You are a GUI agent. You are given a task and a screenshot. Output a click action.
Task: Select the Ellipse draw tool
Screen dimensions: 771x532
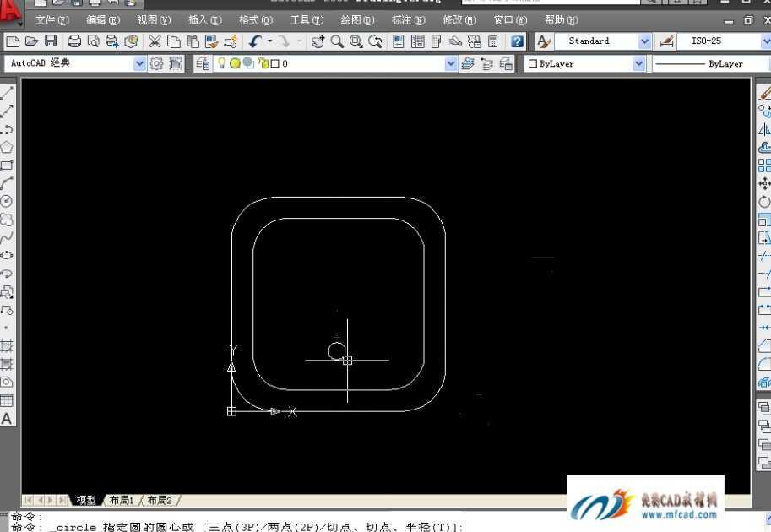(x=7, y=255)
